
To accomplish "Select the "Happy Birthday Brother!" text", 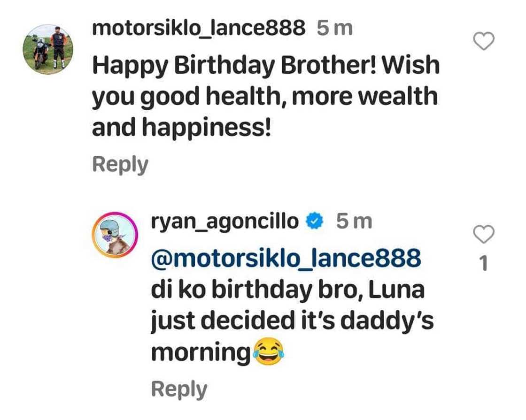I will pos(233,66).
